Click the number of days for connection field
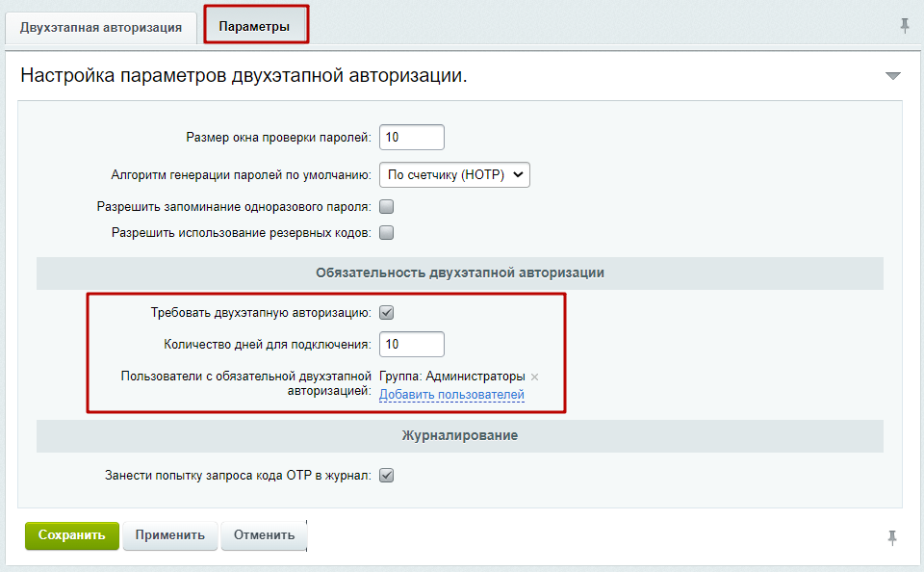 point(412,344)
